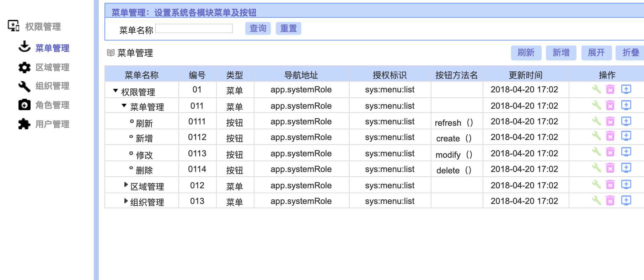Viewport: 644px width, 280px height.
Task: Click the 按钮方法名 column header
Action: point(457,75)
